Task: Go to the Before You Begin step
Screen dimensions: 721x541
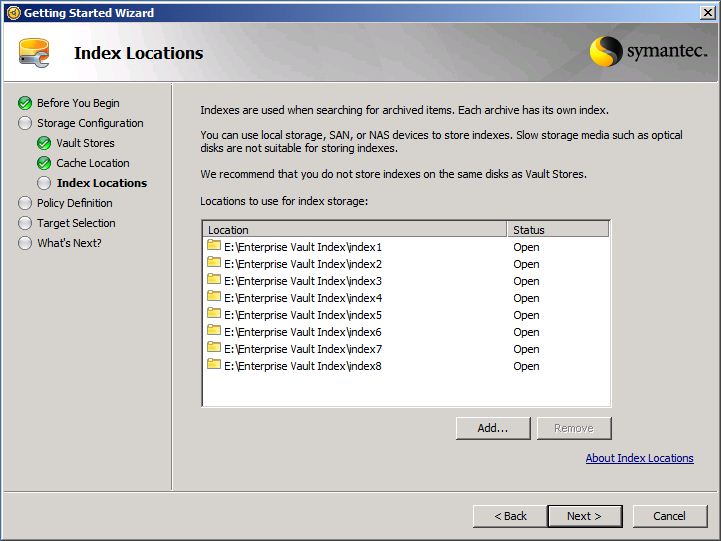Action: (x=78, y=103)
